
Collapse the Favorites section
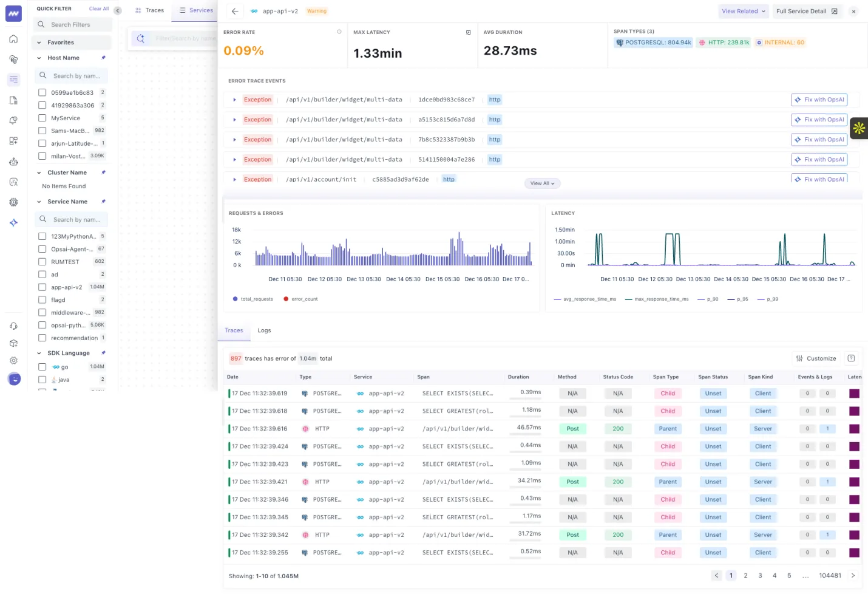(39, 43)
